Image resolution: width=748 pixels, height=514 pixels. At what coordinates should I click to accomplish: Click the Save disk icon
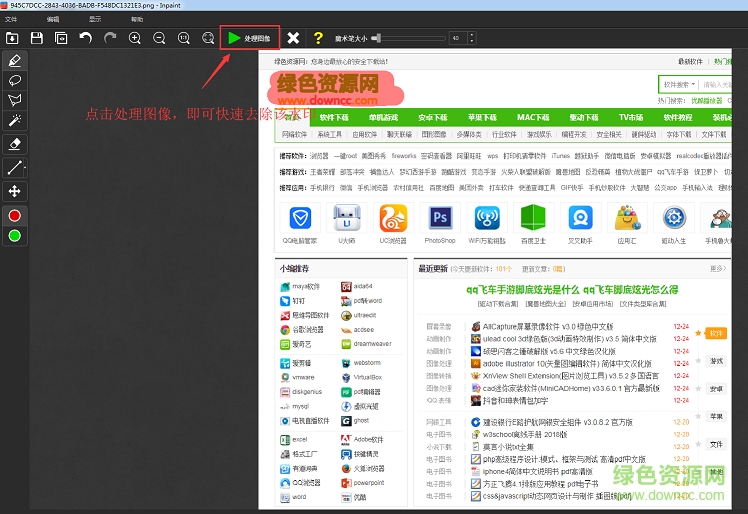(x=37, y=38)
